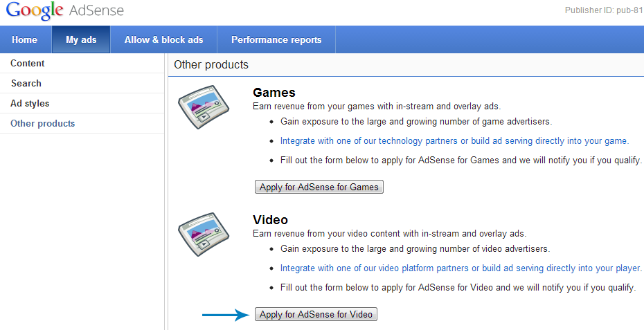
Task: Click 'Earn revenue from your video content' description
Action: point(390,234)
